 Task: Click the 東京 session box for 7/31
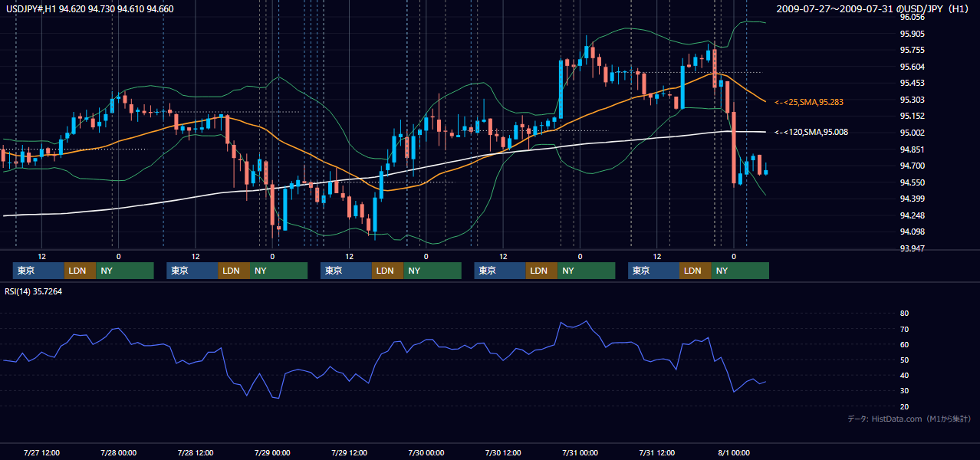653,271
